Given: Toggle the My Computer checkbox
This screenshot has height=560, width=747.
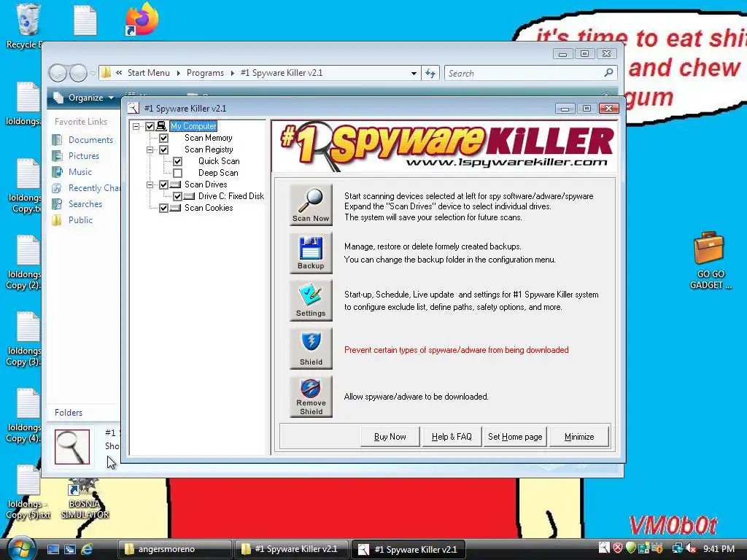Looking at the screenshot, I should coord(150,126).
